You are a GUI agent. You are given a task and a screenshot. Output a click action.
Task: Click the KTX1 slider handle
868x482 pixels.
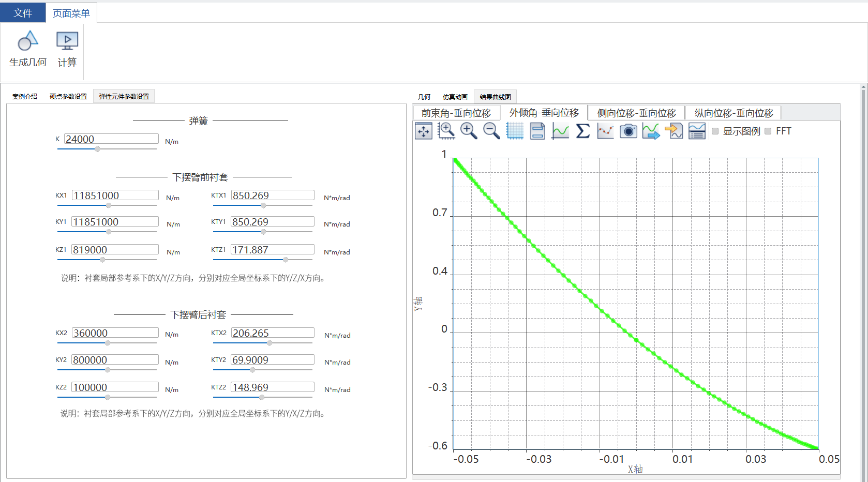(263, 205)
